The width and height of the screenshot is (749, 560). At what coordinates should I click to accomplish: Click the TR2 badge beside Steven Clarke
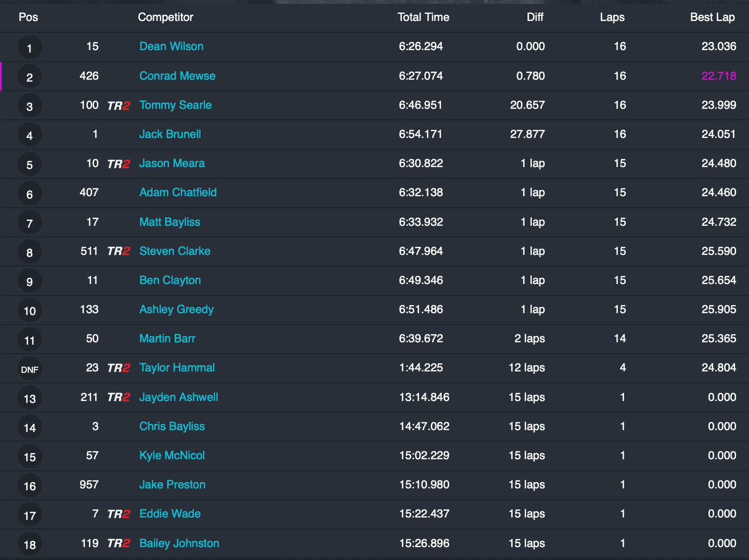coord(118,251)
